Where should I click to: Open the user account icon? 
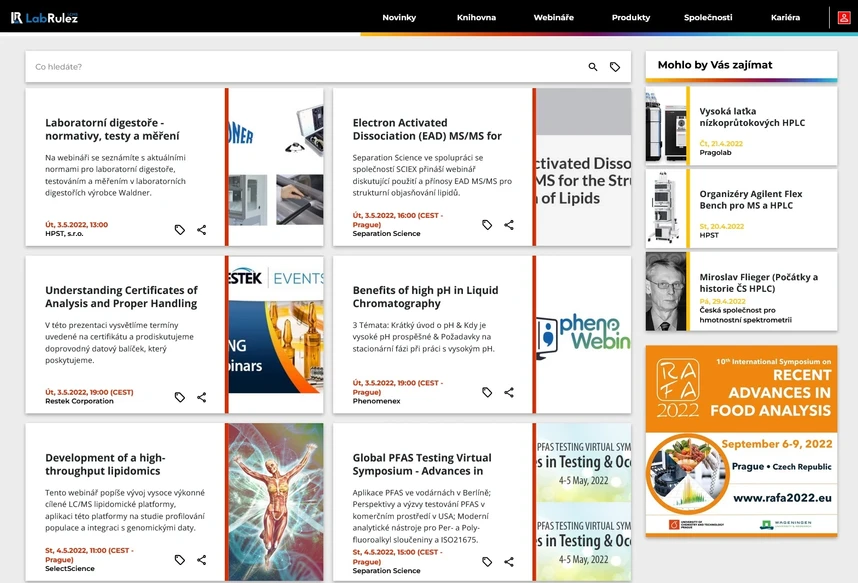(x=844, y=18)
